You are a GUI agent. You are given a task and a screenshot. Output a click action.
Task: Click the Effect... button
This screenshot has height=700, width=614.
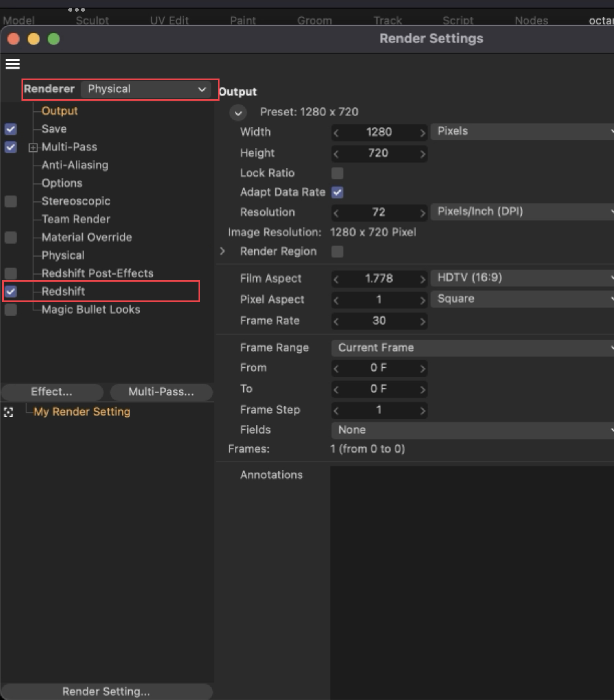[52, 392]
